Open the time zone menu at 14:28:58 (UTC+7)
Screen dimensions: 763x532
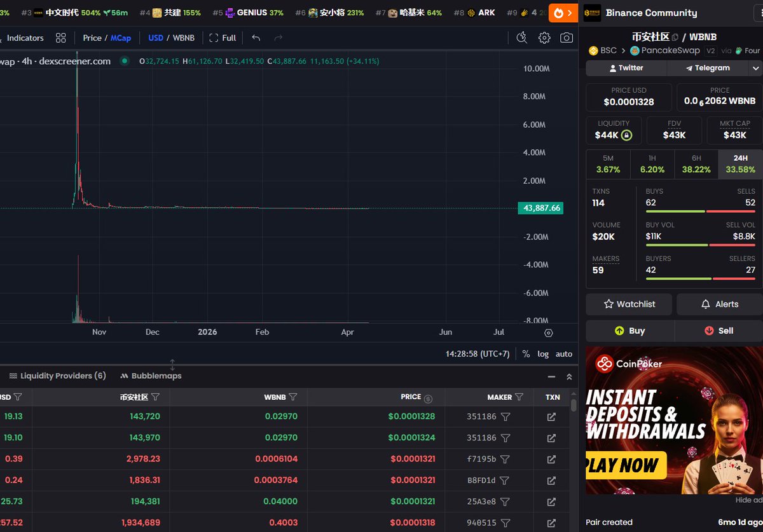478,354
